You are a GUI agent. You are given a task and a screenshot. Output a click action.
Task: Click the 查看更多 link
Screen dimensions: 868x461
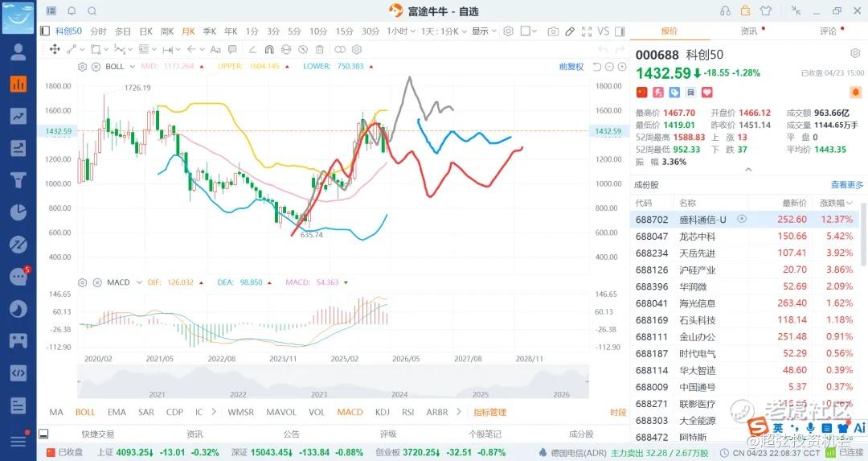point(847,185)
